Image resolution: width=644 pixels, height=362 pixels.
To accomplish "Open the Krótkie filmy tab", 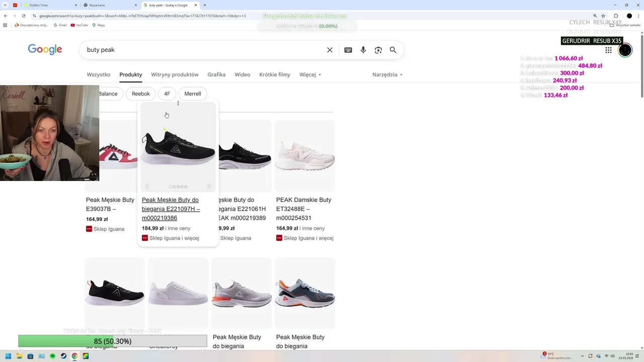I will click(275, 74).
